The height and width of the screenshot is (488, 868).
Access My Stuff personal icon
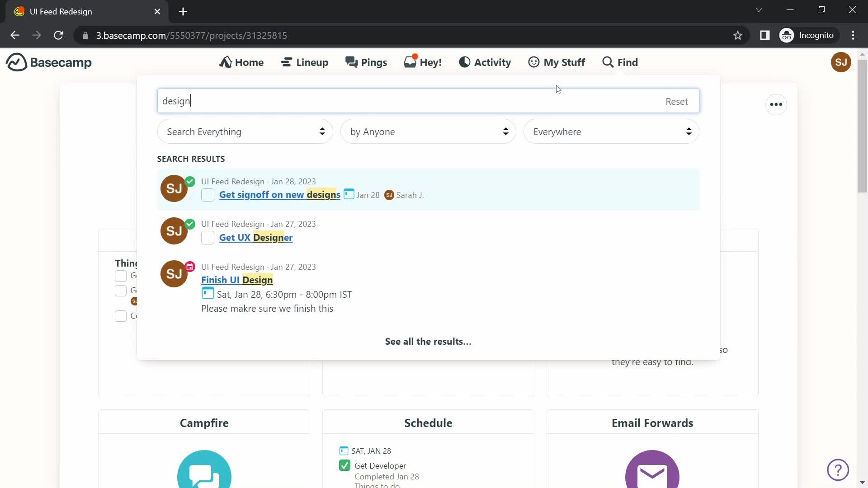tap(533, 62)
